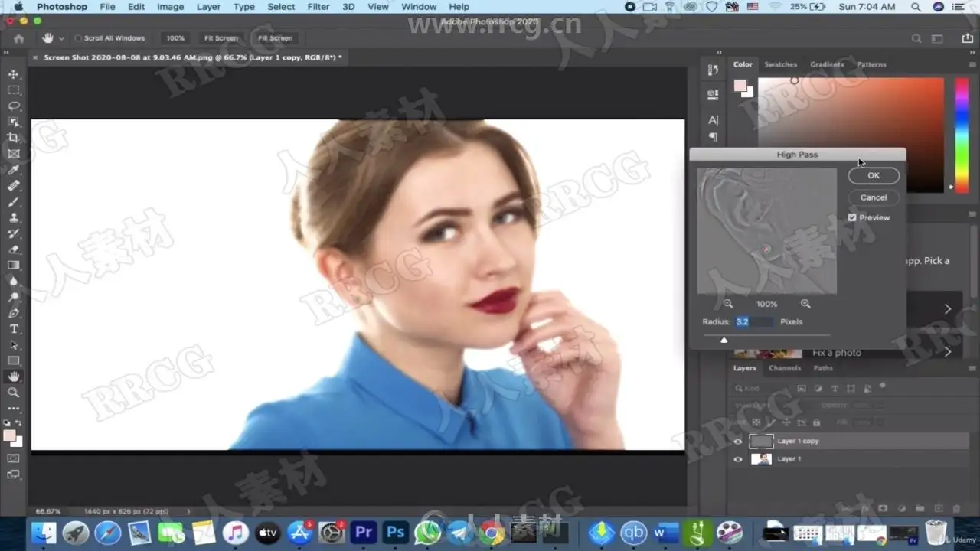The height and width of the screenshot is (551, 980).
Task: Select the Gradient tool
Action: [13, 266]
